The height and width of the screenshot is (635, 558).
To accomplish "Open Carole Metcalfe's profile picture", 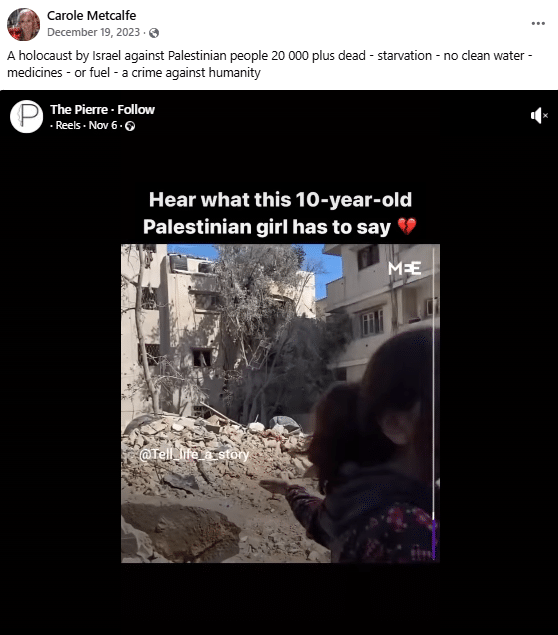I will click(23, 24).
